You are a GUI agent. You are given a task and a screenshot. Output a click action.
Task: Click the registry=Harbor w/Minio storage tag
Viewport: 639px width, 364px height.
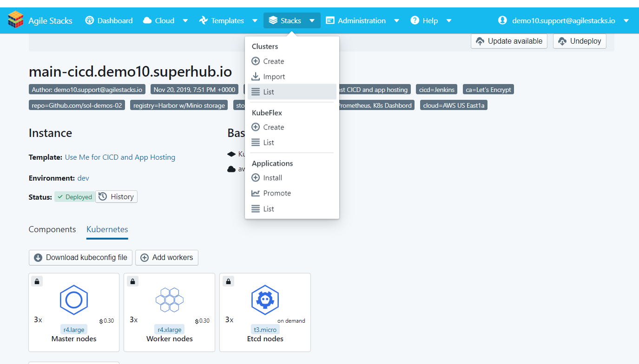179,105
